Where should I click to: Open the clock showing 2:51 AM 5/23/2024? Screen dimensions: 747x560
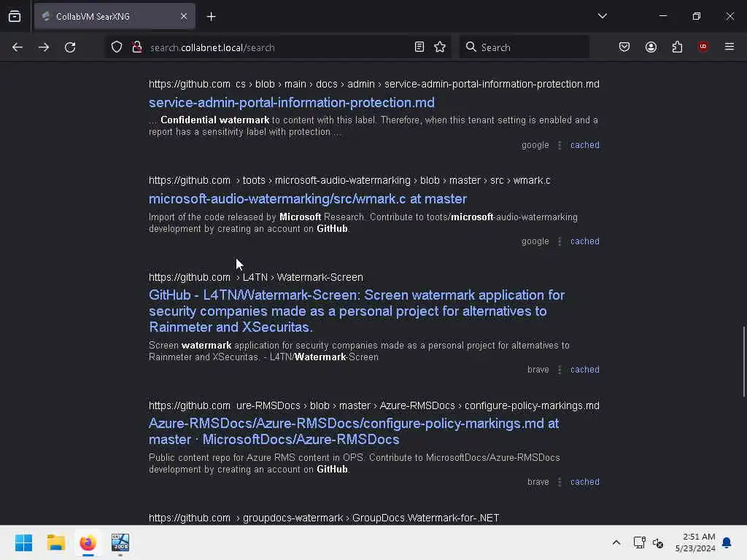pyautogui.click(x=694, y=542)
